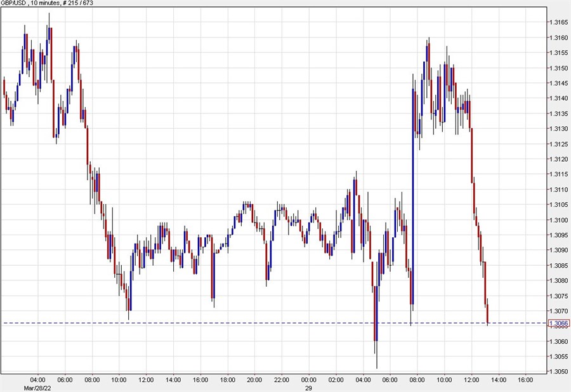Click the 16:00 label at far right of time axis
This screenshot has height=392, width=571.
(x=525, y=380)
